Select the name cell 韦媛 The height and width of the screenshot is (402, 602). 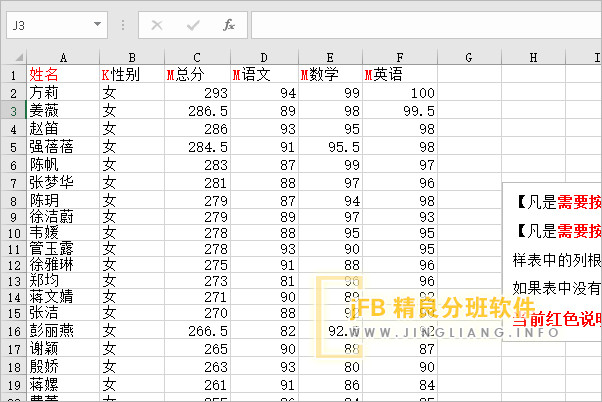point(63,233)
